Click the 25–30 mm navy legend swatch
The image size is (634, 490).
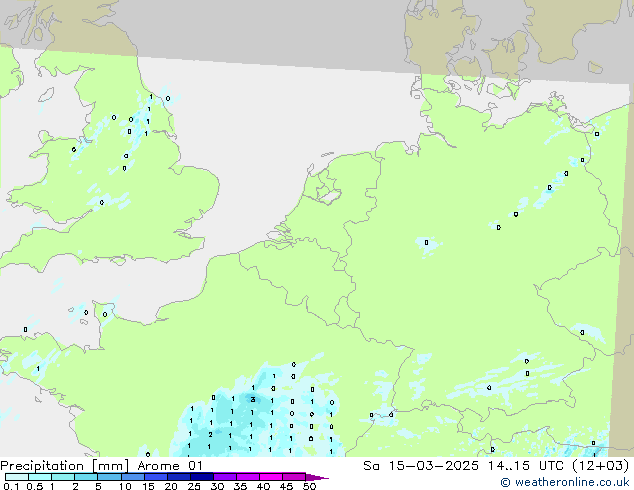click(202, 477)
